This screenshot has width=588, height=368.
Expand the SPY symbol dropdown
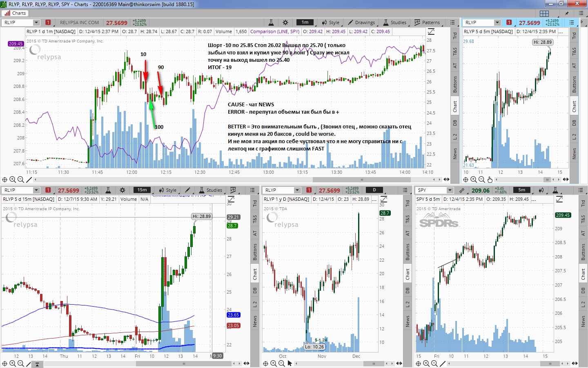point(450,190)
